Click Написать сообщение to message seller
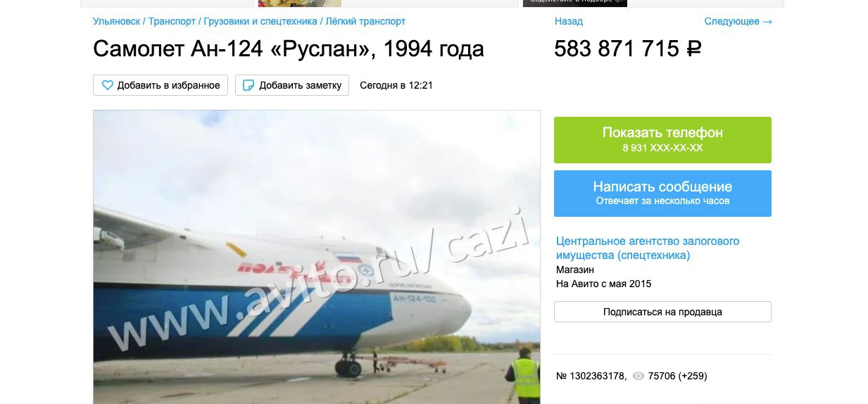Viewport: 868px width, 404px height. [x=662, y=194]
